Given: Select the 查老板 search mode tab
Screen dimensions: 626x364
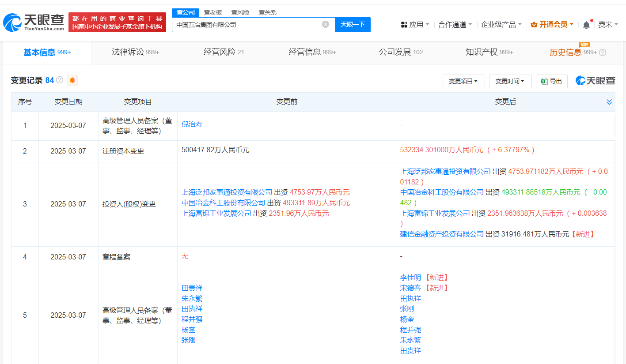Looking at the screenshot, I should tap(213, 12).
